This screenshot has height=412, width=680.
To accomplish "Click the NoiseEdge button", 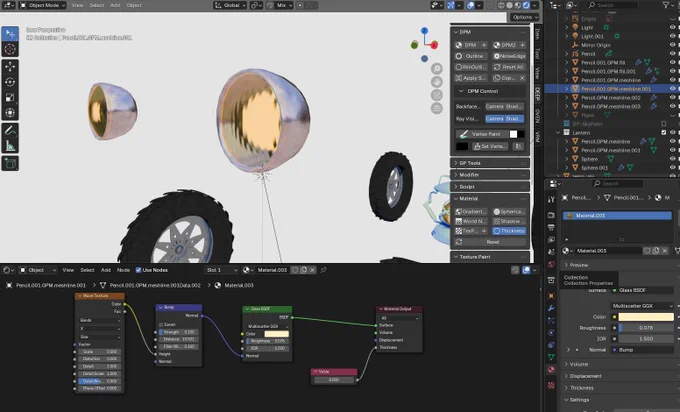I will coord(509,56).
